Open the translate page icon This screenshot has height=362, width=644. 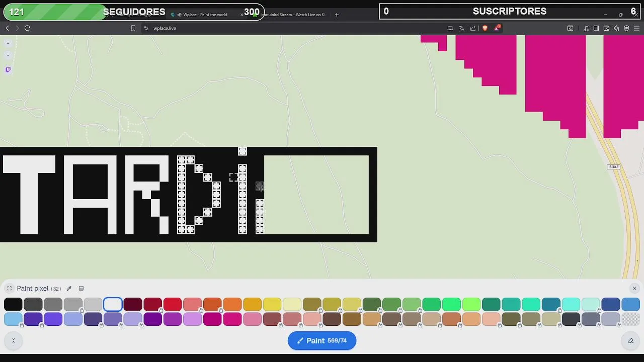(x=461, y=28)
